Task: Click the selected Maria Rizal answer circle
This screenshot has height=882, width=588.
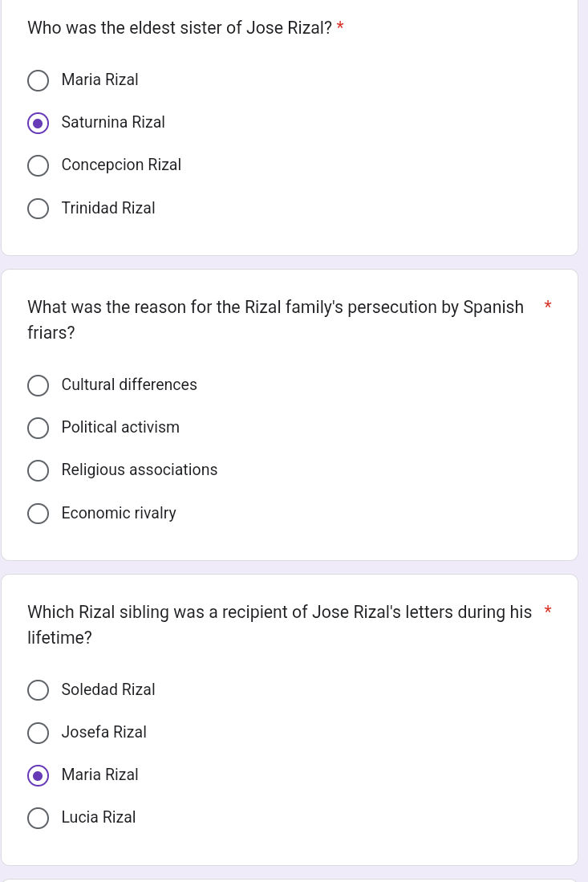Action: (x=38, y=775)
